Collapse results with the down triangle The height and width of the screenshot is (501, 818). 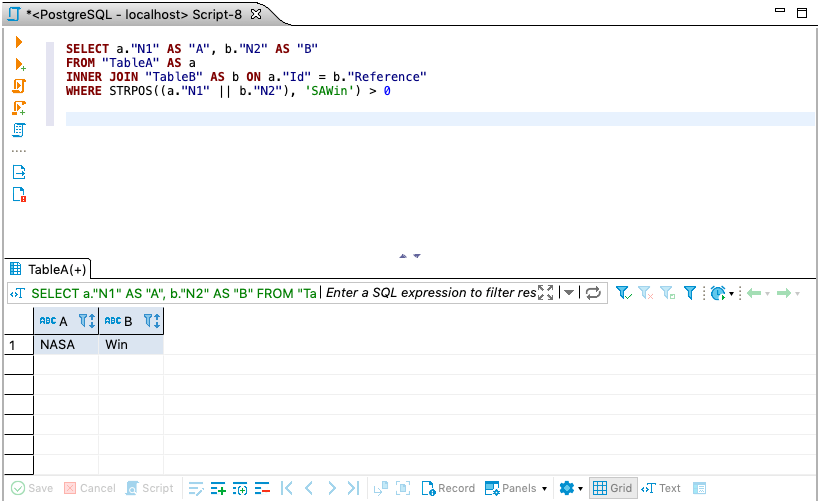tap(417, 256)
